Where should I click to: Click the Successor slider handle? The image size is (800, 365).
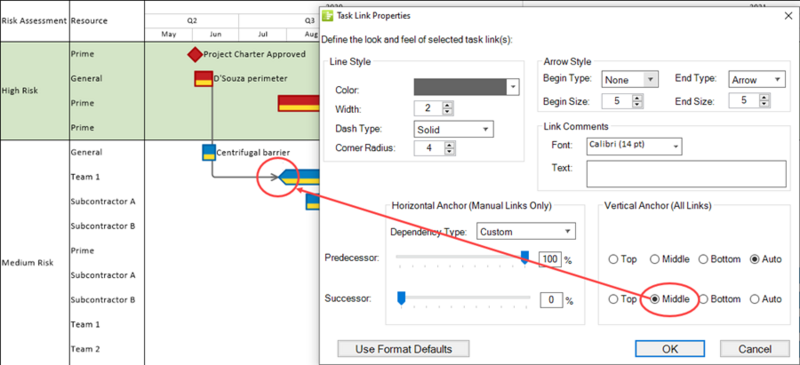click(x=402, y=298)
